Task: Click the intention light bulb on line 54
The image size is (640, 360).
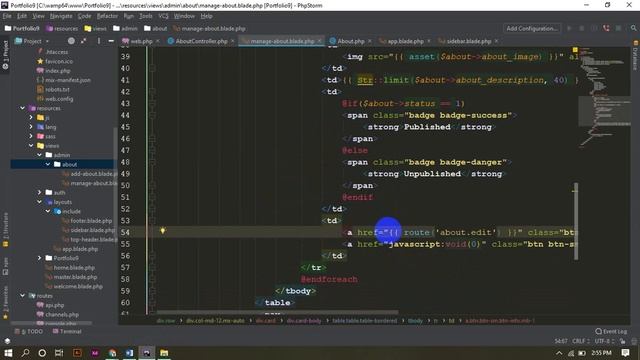Action: tap(162, 231)
